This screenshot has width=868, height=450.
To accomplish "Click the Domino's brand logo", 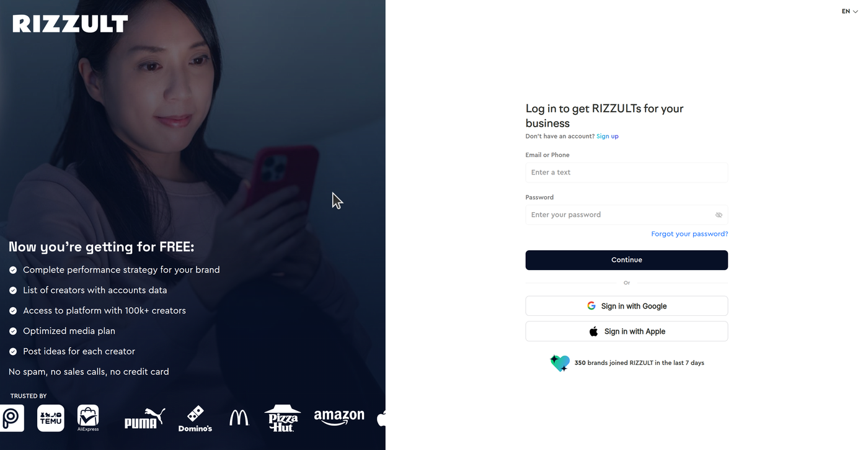I will pyautogui.click(x=195, y=418).
